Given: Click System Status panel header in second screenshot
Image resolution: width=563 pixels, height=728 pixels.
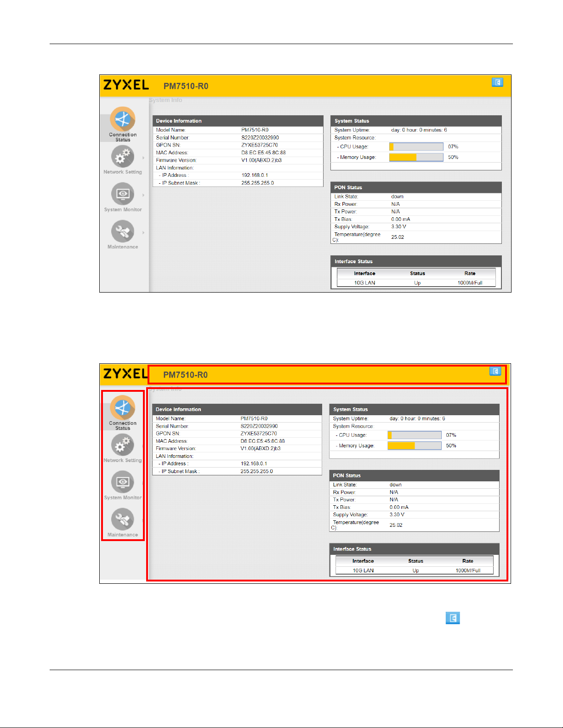Looking at the screenshot, I should pos(415,409).
